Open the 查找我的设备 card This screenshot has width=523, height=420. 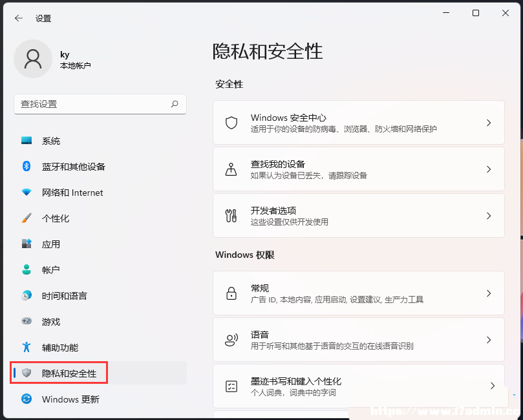coord(359,169)
